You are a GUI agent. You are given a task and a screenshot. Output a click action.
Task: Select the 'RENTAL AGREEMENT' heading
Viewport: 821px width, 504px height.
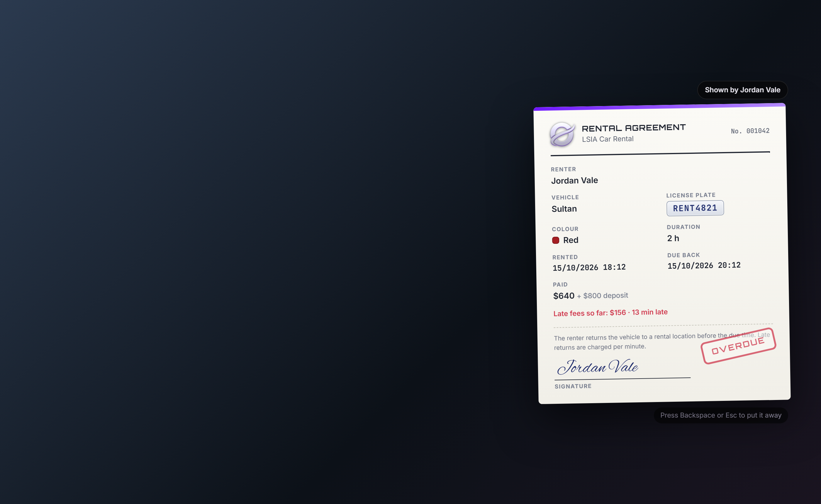(634, 128)
